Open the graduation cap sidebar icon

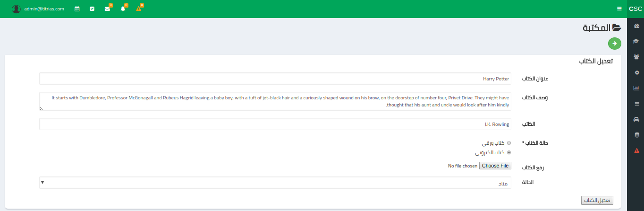coord(636,41)
